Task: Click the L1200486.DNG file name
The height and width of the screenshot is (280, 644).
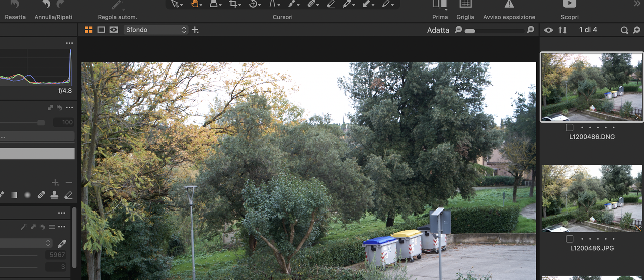Action: tap(592, 137)
